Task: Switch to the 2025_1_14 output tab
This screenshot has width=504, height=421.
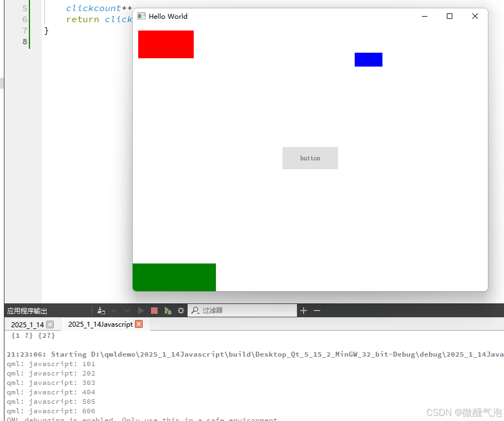Action: pyautogui.click(x=27, y=324)
